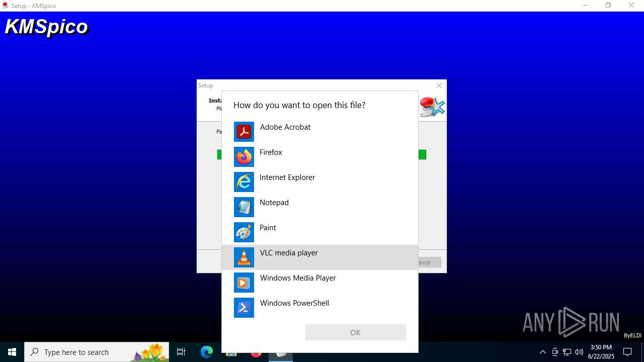Click the Internet Explorer app icon
The height and width of the screenshot is (362, 644).
pyautogui.click(x=244, y=182)
